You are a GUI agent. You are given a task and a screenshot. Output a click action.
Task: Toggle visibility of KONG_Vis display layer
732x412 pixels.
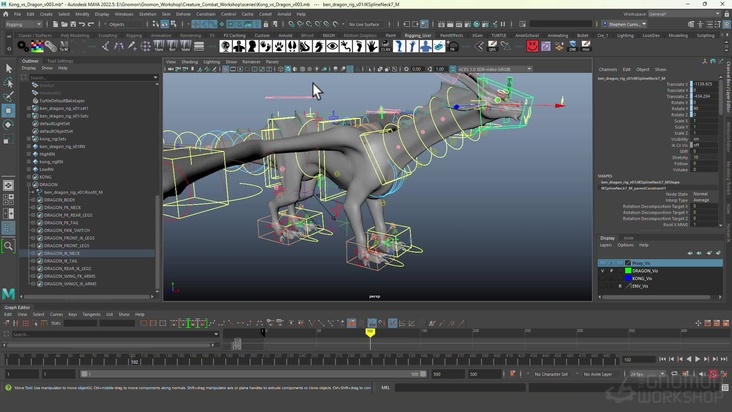(602, 278)
